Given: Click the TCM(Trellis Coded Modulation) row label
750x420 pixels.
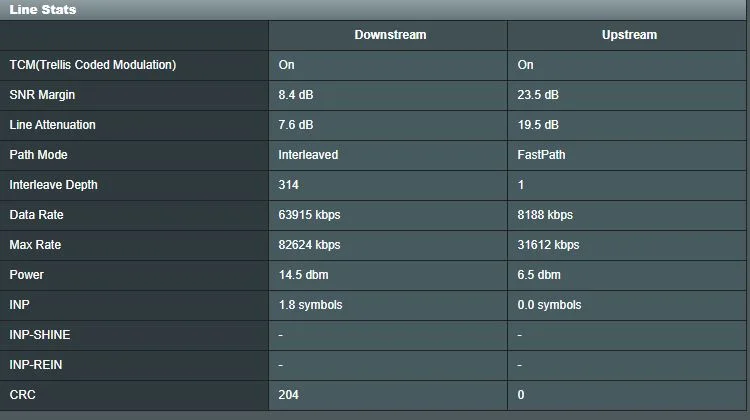Looking at the screenshot, I should [x=93, y=65].
